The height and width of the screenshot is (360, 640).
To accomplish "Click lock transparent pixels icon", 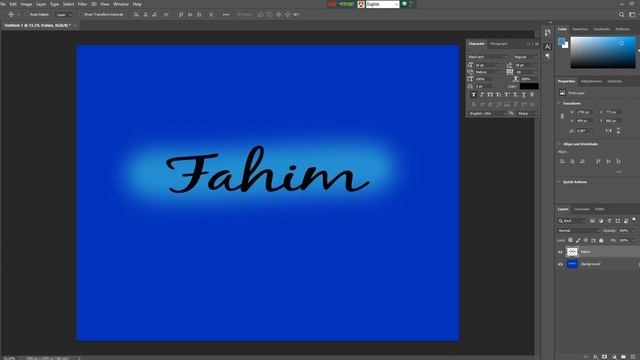I will pyautogui.click(x=570, y=240).
